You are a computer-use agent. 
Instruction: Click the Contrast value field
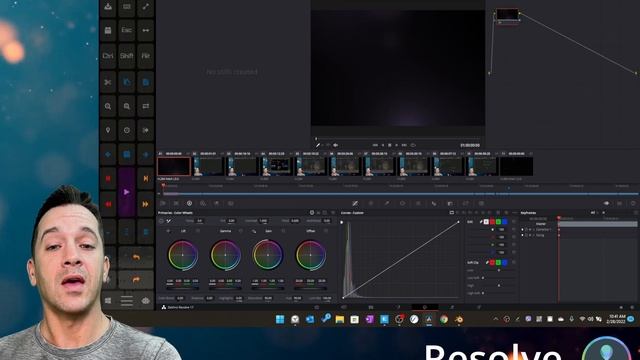pos(263,221)
